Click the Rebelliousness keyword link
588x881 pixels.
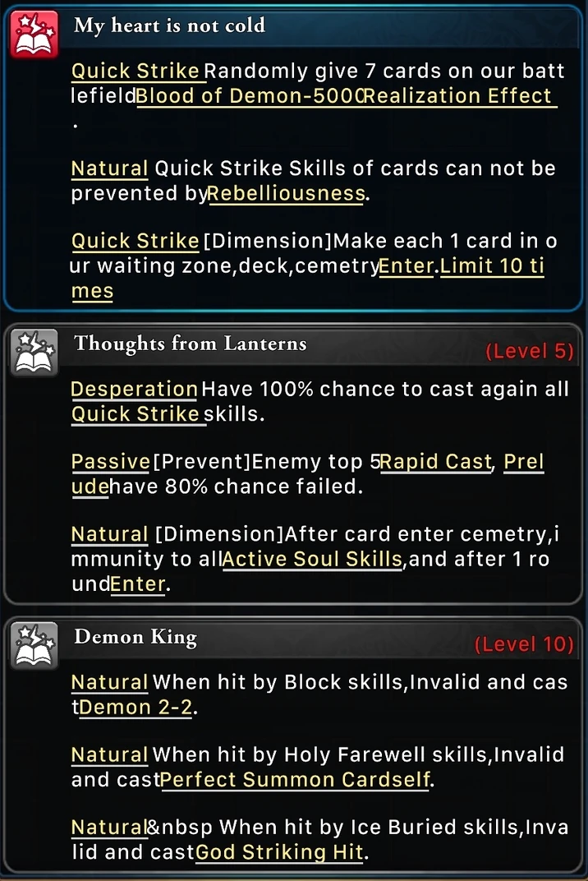[x=287, y=194]
